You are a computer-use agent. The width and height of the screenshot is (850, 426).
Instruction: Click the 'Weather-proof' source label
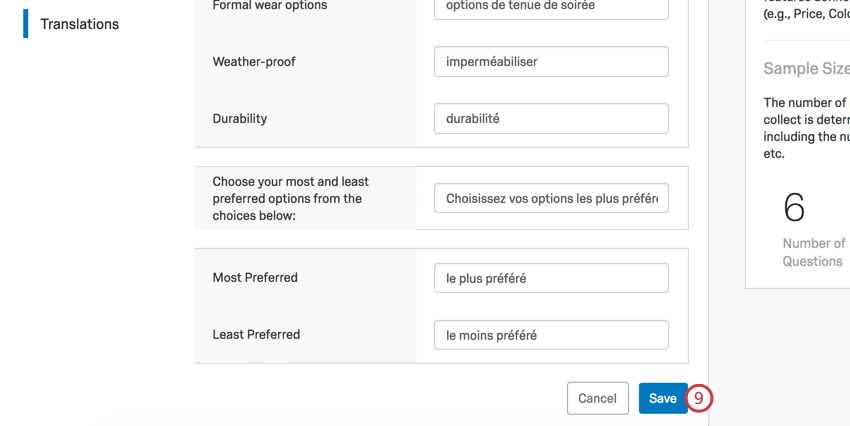(254, 62)
